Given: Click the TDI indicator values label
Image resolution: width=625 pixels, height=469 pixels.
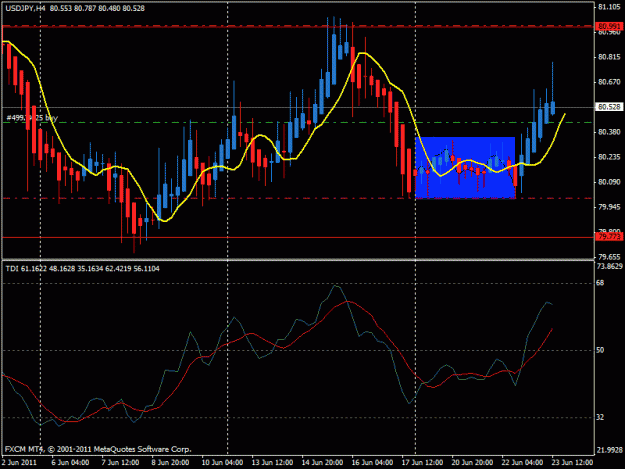Looking at the screenshot, I should tap(83, 269).
